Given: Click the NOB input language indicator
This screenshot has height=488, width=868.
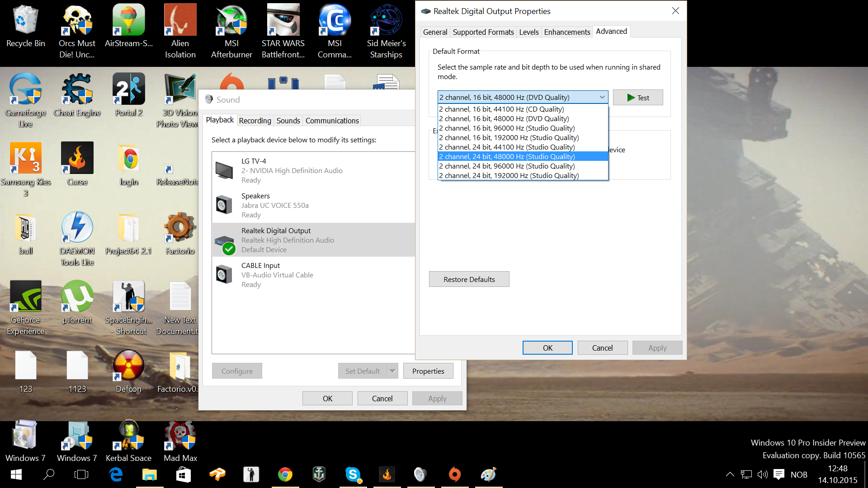Looking at the screenshot, I should pos(799,474).
